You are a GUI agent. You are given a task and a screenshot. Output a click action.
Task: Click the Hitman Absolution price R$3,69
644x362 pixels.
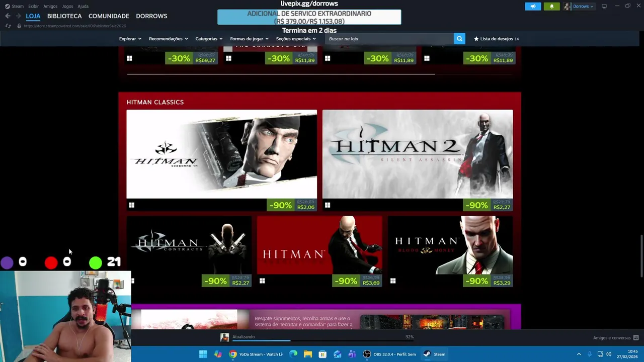point(371,283)
